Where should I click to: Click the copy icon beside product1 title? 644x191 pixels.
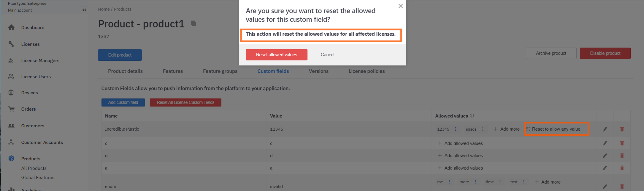pos(193,24)
